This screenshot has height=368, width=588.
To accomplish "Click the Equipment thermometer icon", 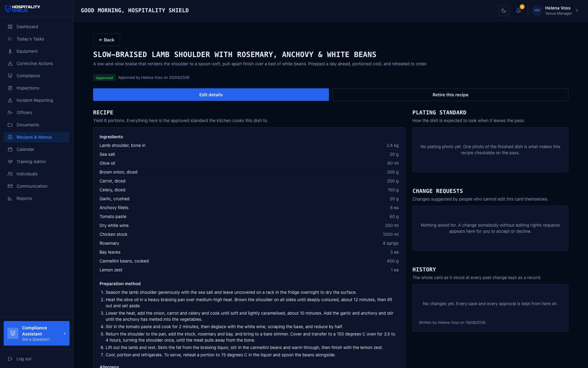I will click(x=10, y=51).
